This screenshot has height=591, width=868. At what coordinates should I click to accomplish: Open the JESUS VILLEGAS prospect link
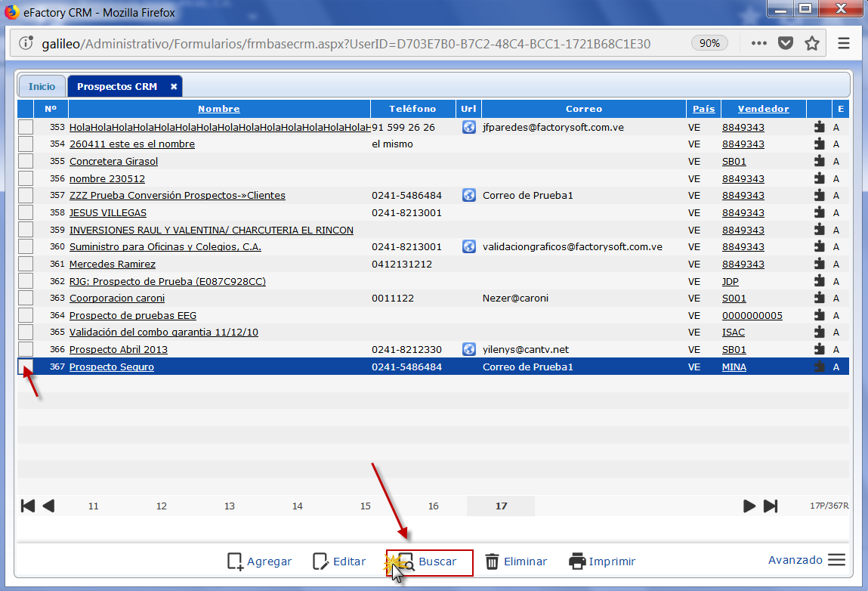click(108, 213)
